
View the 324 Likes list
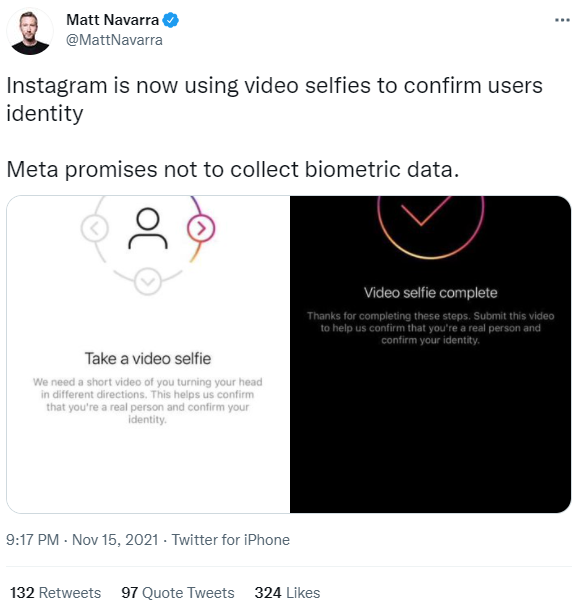(x=287, y=592)
